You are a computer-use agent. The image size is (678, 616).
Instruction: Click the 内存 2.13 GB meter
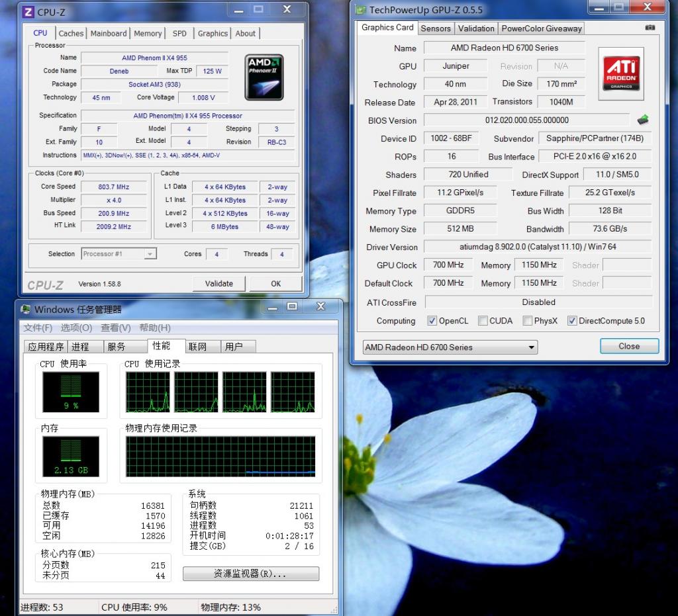coord(71,456)
